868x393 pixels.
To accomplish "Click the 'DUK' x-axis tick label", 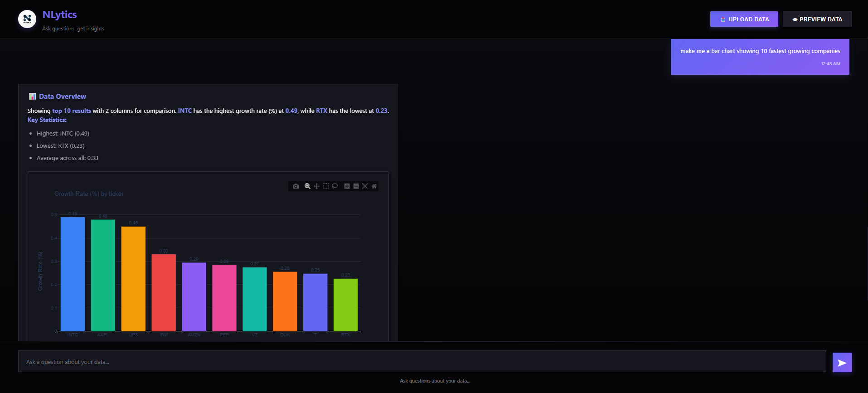I will [285, 335].
